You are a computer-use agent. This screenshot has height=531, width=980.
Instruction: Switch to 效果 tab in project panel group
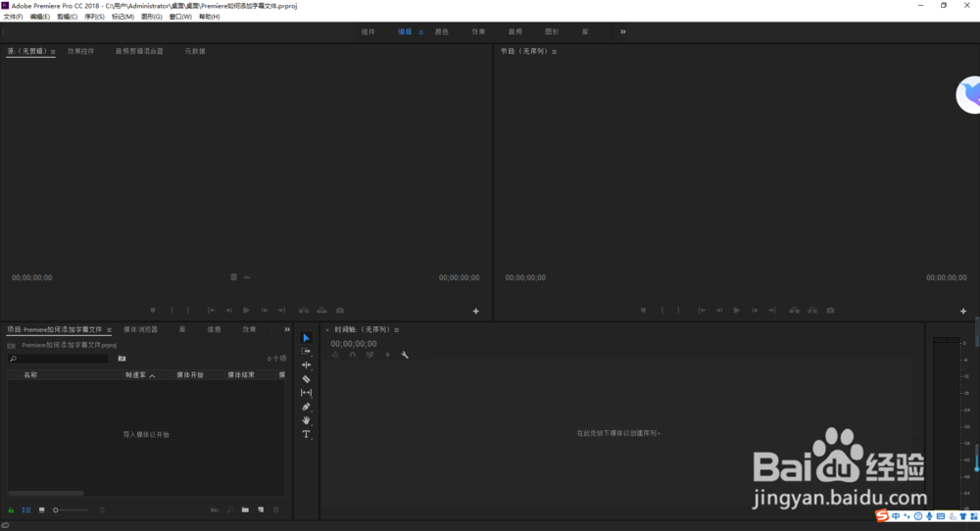[249, 329]
